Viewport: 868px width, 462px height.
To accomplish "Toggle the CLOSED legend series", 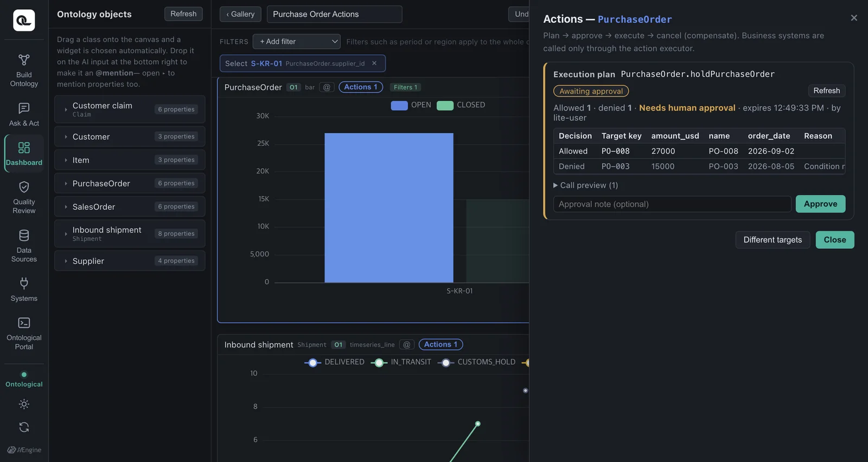I will click(x=461, y=105).
